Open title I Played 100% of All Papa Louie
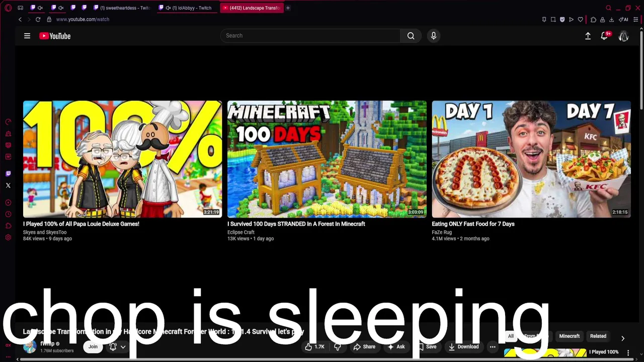This screenshot has width=644, height=362. 81,224
